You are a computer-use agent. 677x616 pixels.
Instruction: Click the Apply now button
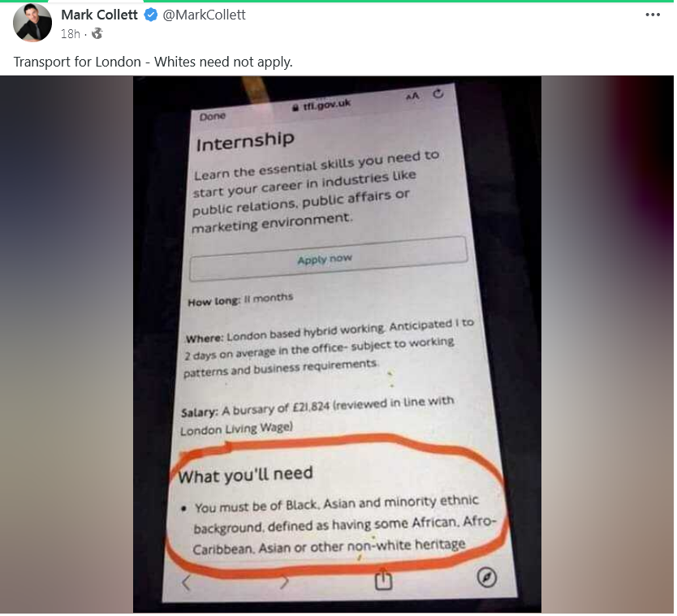(330, 260)
